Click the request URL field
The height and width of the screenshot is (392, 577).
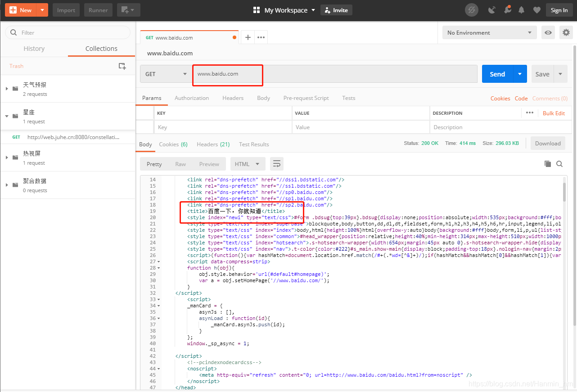pos(335,74)
